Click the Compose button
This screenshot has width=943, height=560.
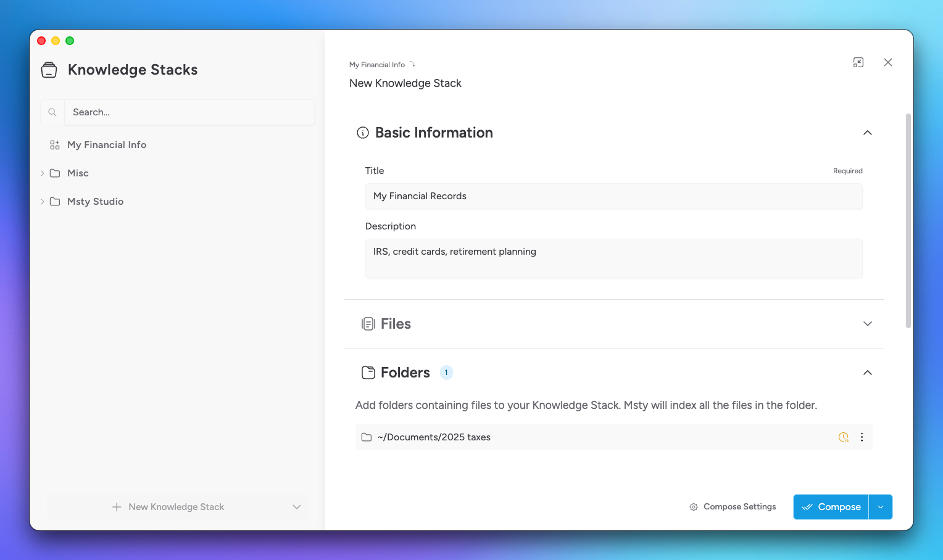click(831, 507)
